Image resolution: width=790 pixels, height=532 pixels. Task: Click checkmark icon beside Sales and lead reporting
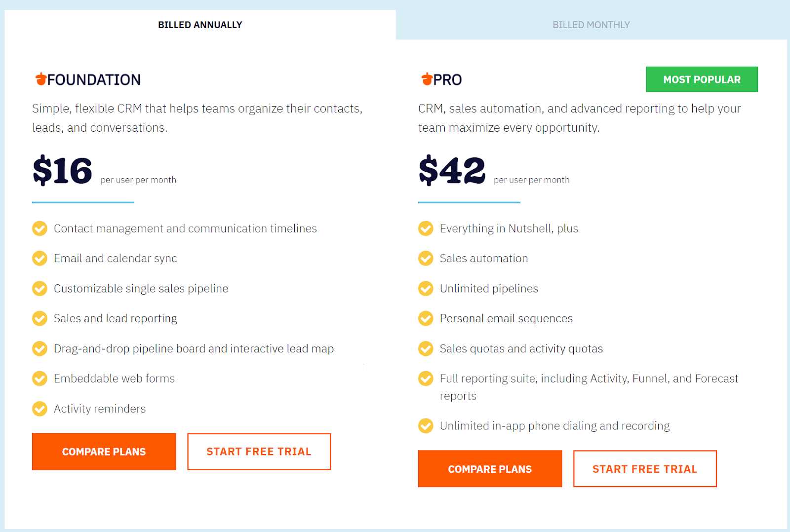click(x=39, y=318)
